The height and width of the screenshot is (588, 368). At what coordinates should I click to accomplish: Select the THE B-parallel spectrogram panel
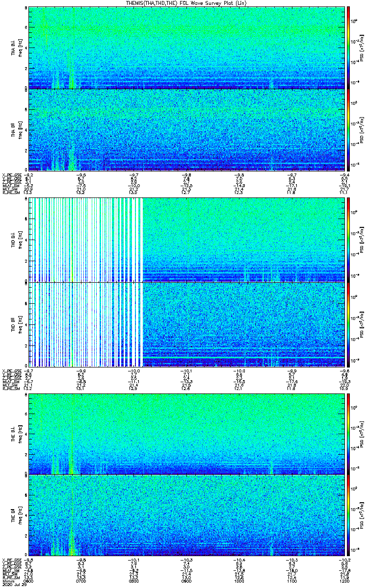(186, 516)
